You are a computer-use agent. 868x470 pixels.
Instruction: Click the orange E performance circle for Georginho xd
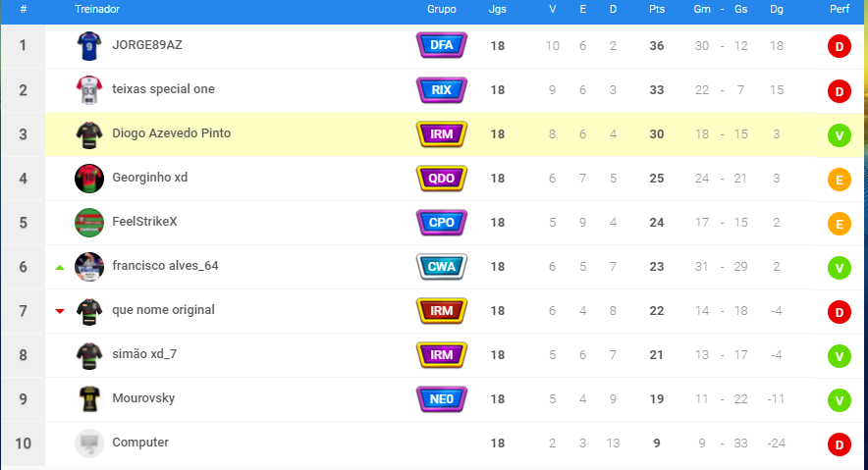pos(840,180)
